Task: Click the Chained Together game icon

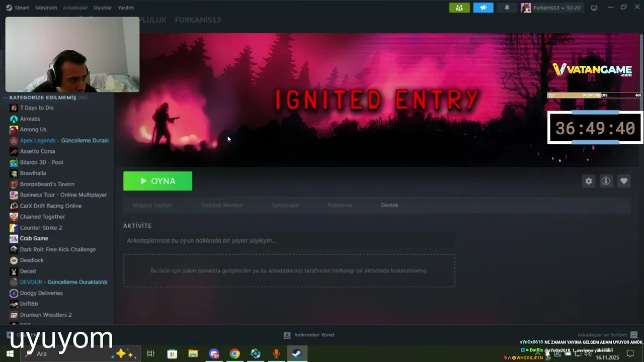Action: pyautogui.click(x=14, y=217)
